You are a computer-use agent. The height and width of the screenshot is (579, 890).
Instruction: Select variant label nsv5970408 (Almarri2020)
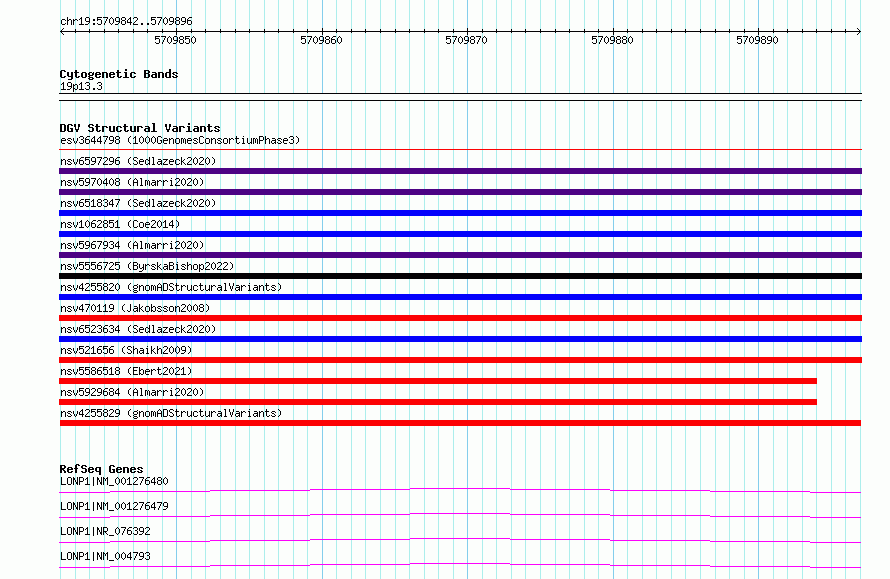point(132,182)
